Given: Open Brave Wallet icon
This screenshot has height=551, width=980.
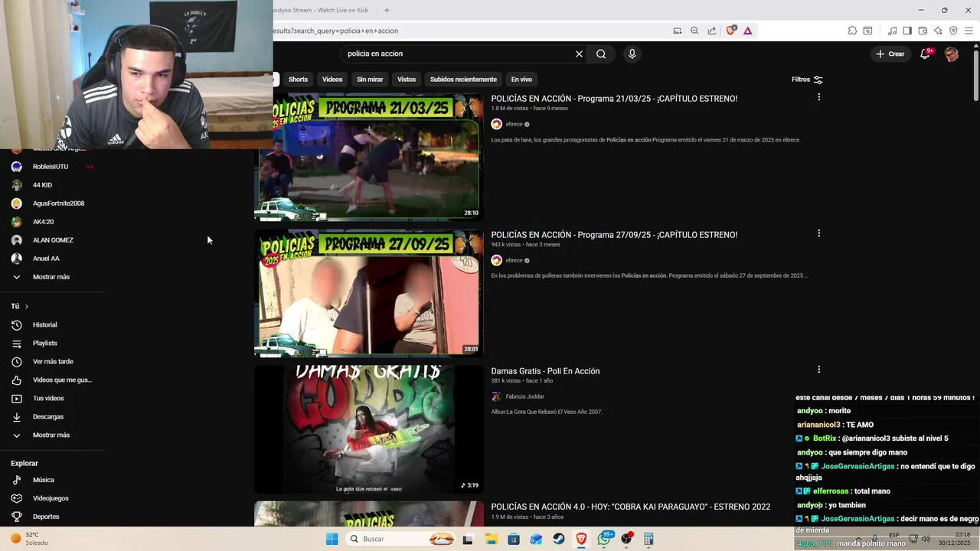Looking at the screenshot, I should coord(923,31).
